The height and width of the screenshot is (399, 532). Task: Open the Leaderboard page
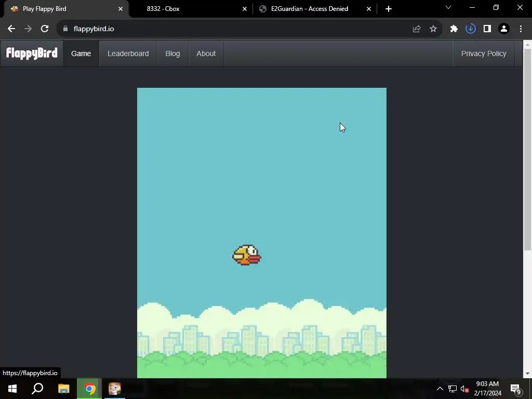(x=128, y=54)
